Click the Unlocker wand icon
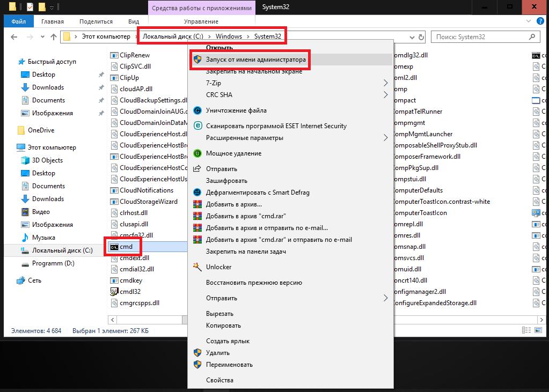The height and width of the screenshot is (392, 549). click(197, 267)
